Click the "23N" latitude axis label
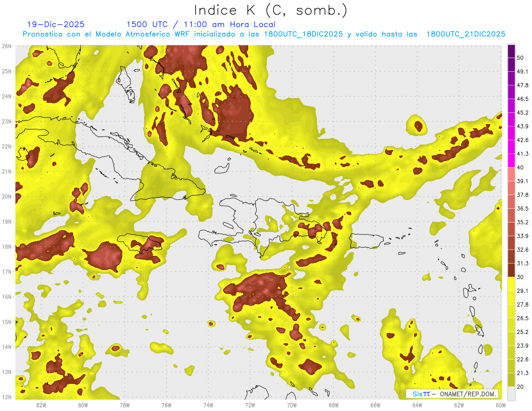The height and width of the screenshot is (411, 532). (x=7, y=121)
